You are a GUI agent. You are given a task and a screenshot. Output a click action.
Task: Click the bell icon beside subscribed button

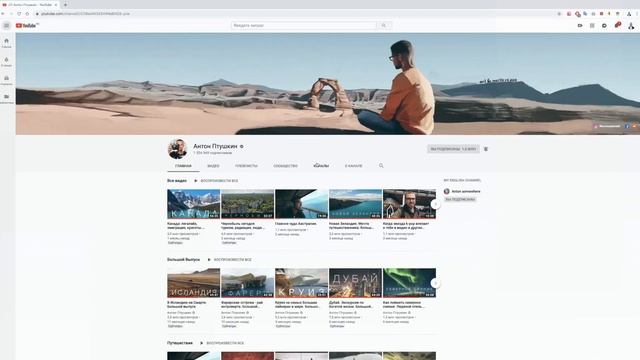click(x=486, y=149)
